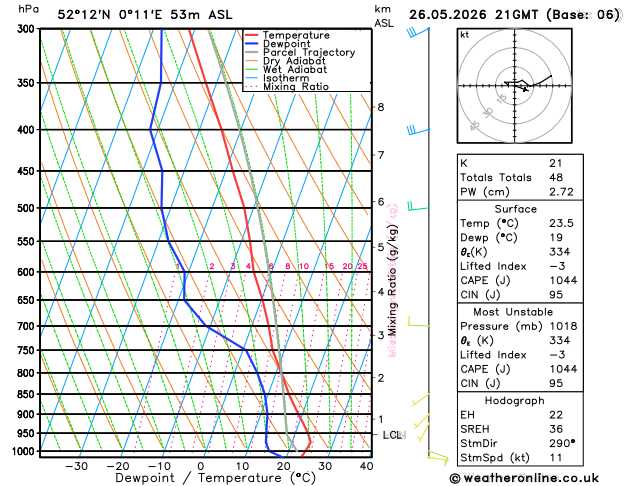Click the '1000' hPa pressure axis label

pos(25,452)
